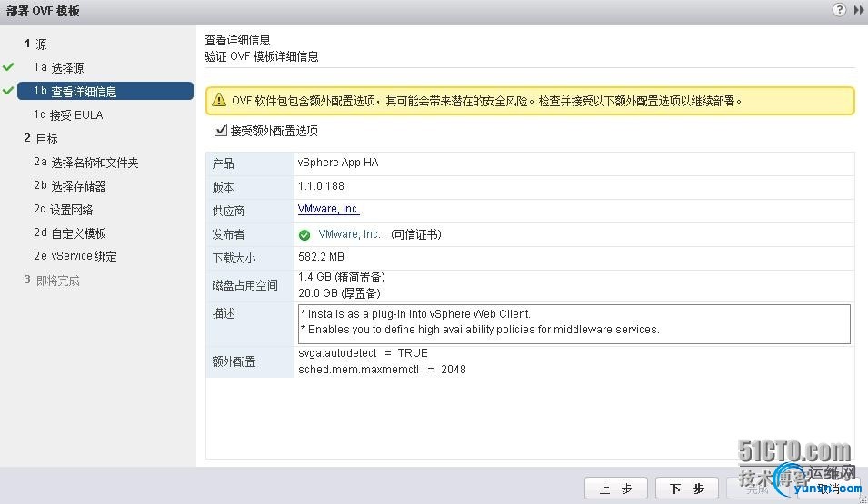Select step 1a 选择源
Screen dimensions: 868x504
click(59, 67)
